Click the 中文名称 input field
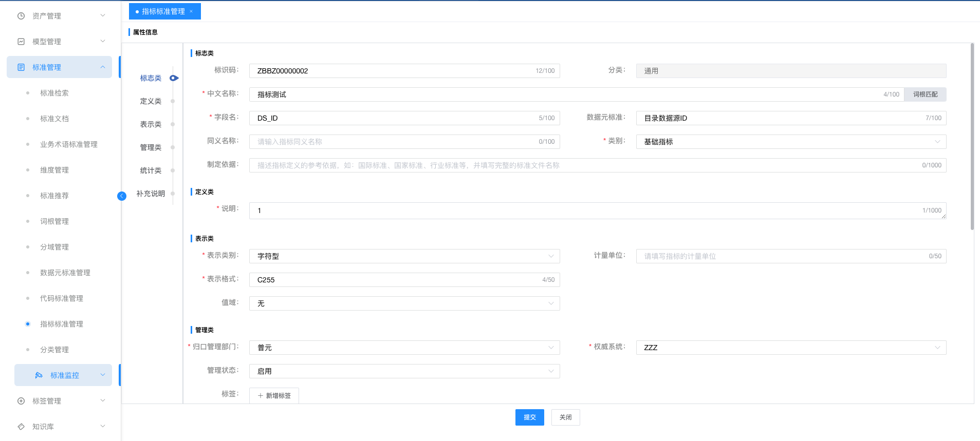980x441 pixels. coord(577,94)
